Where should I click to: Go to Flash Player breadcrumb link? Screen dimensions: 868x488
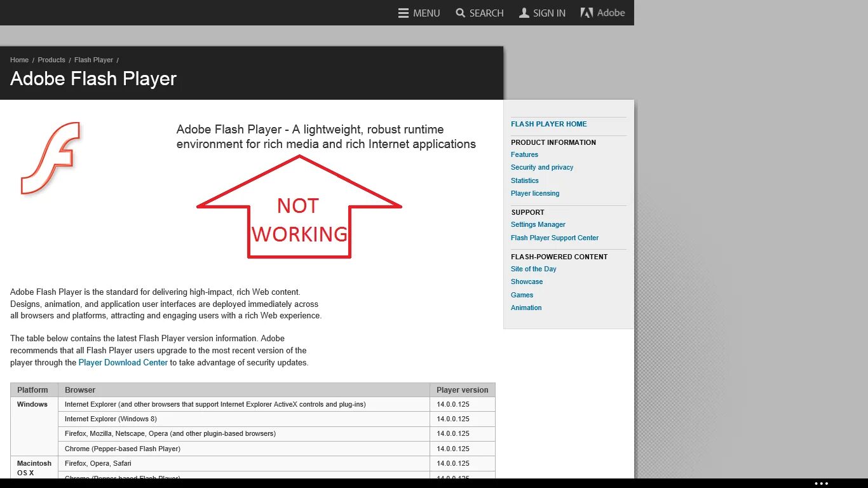[93, 60]
